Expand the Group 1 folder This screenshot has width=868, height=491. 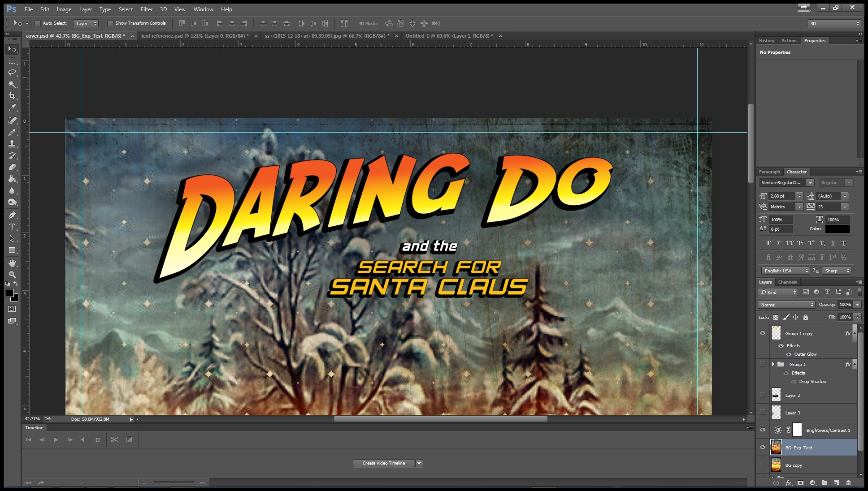click(x=773, y=364)
